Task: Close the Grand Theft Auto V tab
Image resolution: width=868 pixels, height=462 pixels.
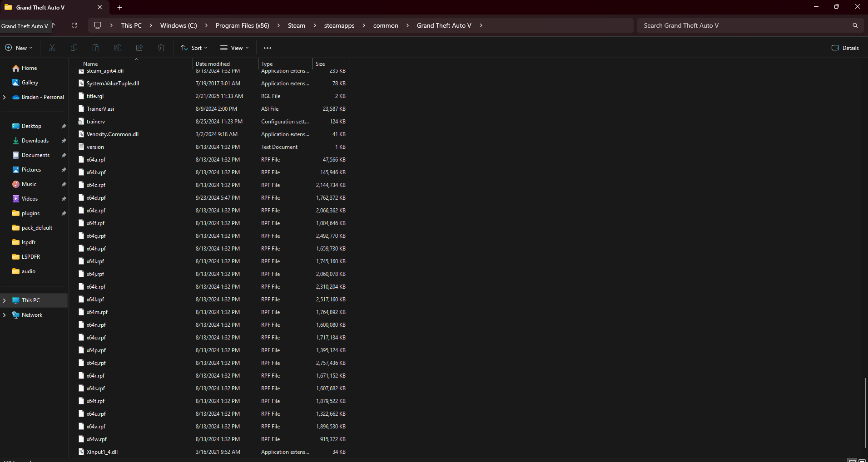Action: (100, 7)
